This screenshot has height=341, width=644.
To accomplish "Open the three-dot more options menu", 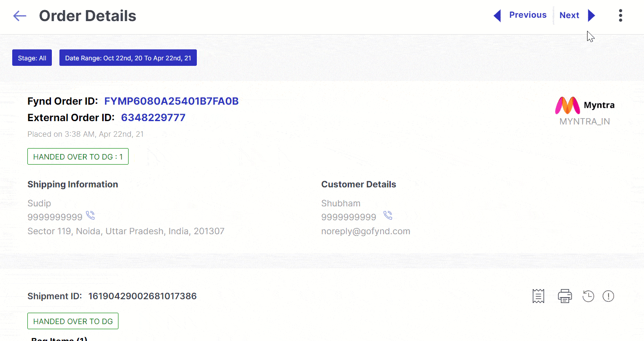I will pos(620,16).
